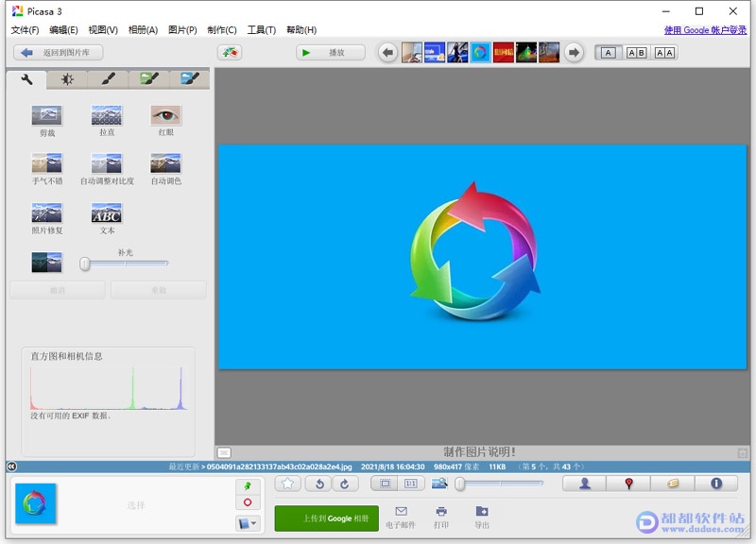This screenshot has width=756, height=544.
Task: Switch to the brush effects tab
Action: pyautogui.click(x=108, y=79)
